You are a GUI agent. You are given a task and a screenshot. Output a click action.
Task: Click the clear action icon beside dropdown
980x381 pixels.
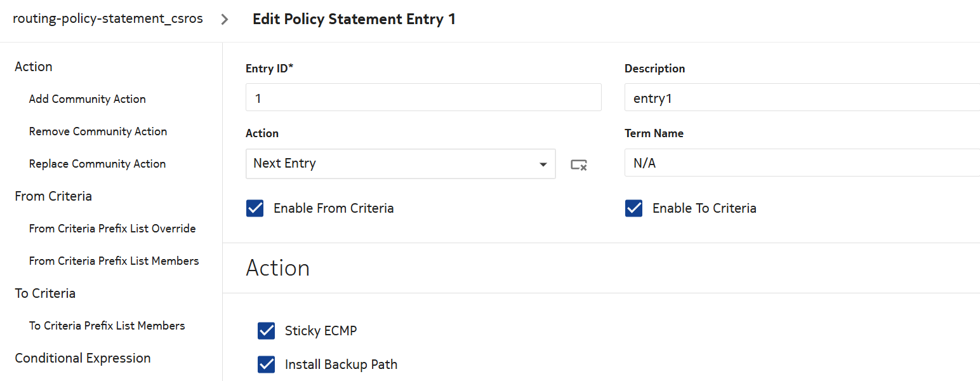pos(578,164)
